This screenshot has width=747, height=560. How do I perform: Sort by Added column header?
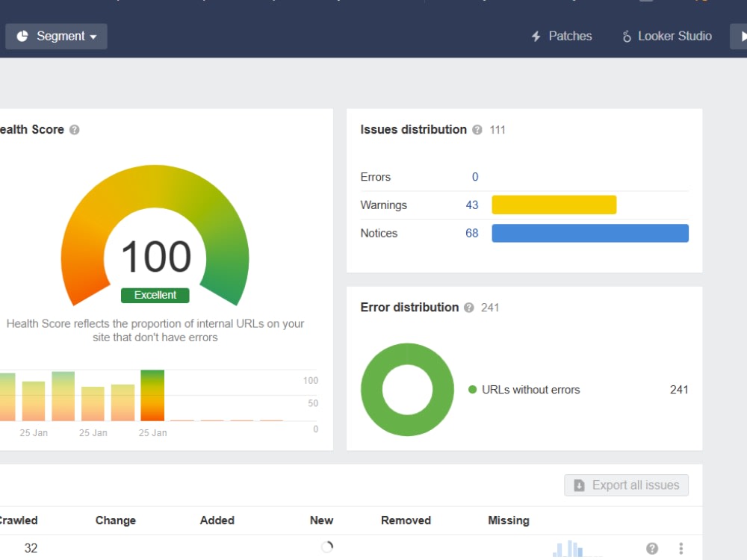pyautogui.click(x=217, y=520)
